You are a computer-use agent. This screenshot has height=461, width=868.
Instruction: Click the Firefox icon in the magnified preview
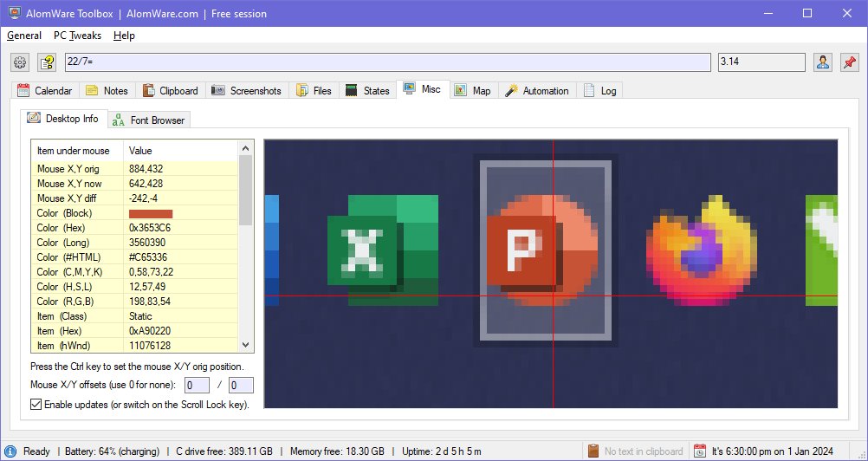coord(702,250)
